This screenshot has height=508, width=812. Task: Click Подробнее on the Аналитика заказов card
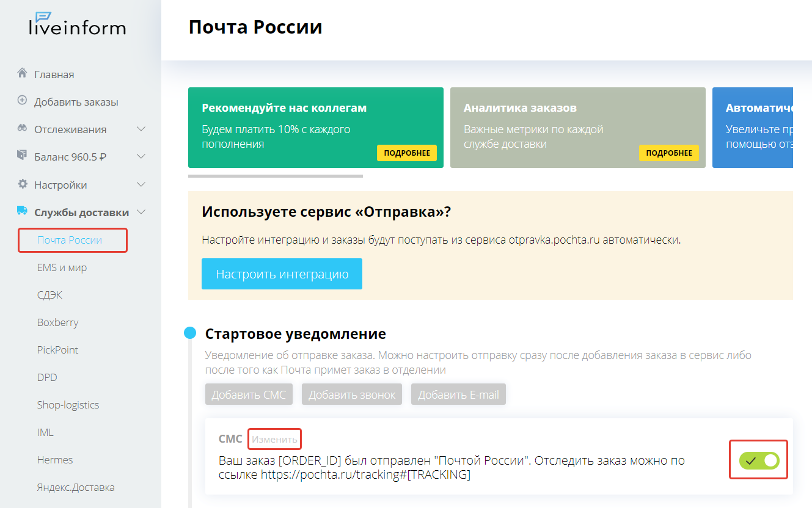coord(669,153)
